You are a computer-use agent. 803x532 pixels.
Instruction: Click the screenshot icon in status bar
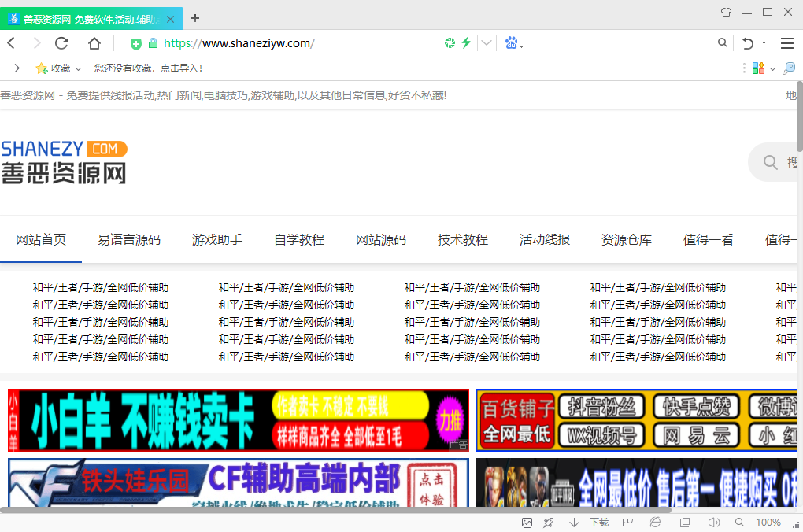pyautogui.click(x=527, y=522)
